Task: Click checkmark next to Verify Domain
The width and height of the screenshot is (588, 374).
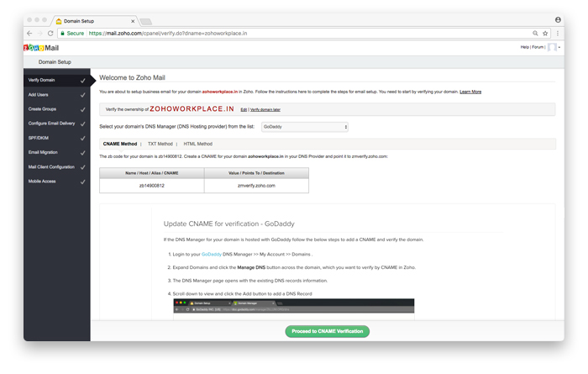Action: pyautogui.click(x=83, y=81)
